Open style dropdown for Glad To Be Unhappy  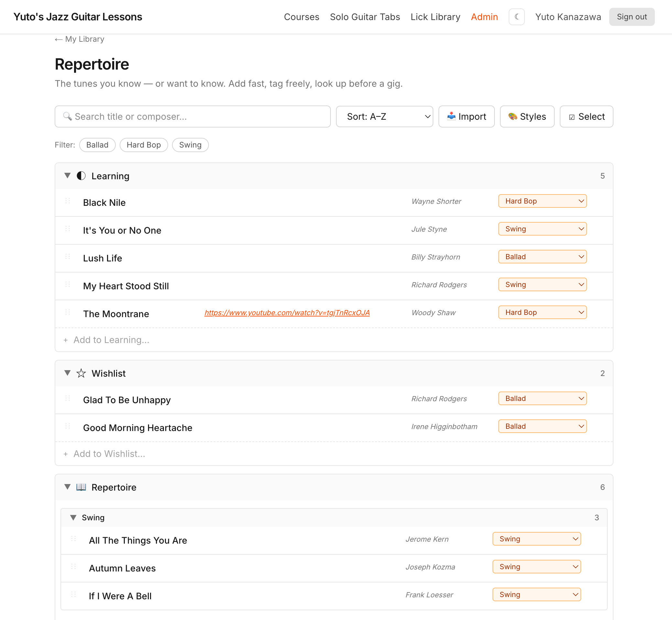(542, 398)
